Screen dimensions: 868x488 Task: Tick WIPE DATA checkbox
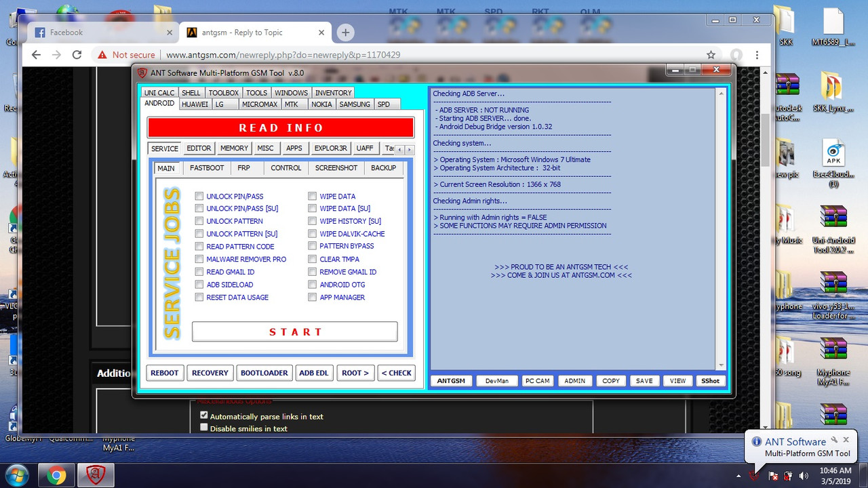pos(313,196)
